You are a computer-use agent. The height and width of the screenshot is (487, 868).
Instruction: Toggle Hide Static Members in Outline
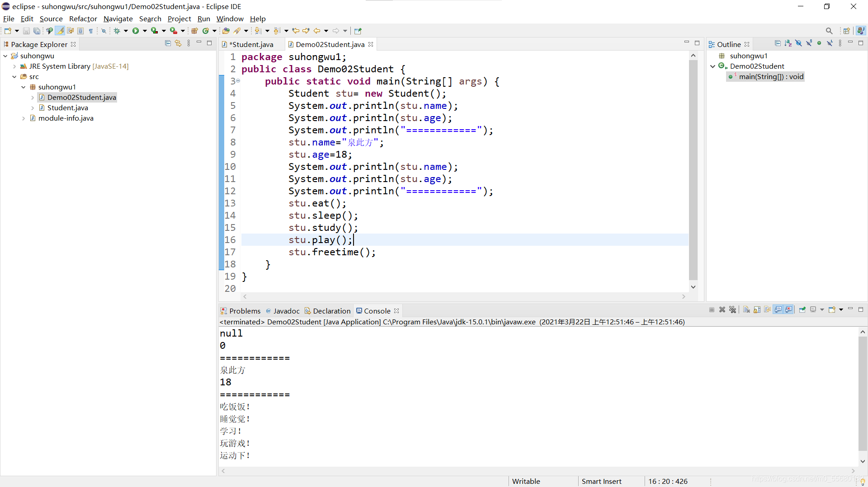click(809, 43)
